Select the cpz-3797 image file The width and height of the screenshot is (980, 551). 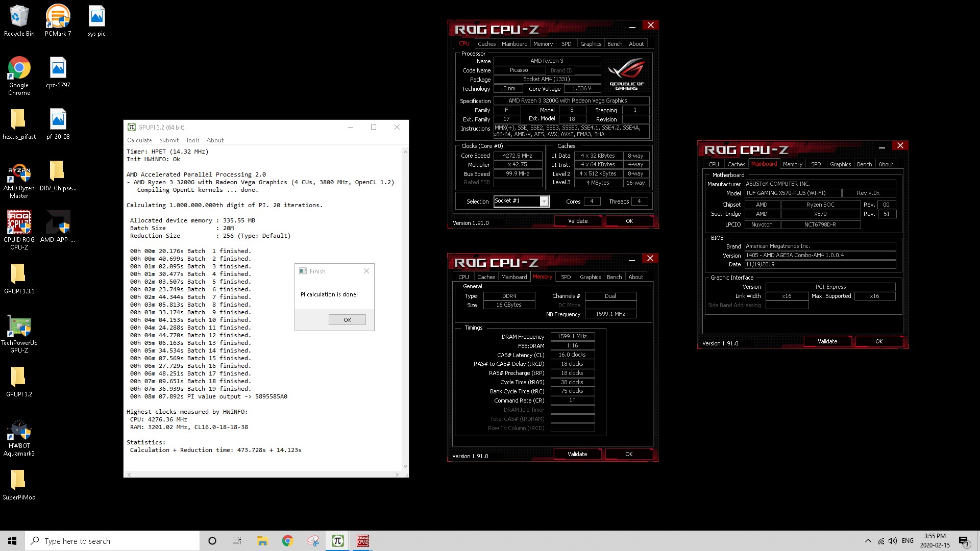(58, 72)
